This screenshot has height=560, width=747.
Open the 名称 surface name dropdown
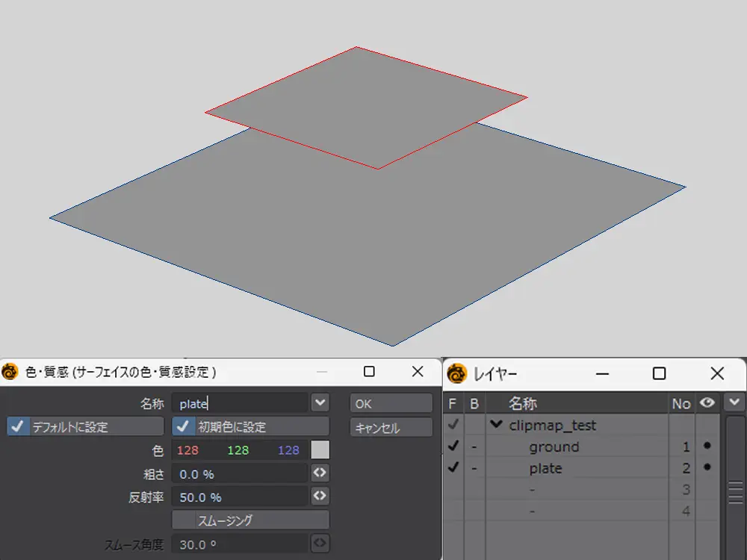point(320,403)
